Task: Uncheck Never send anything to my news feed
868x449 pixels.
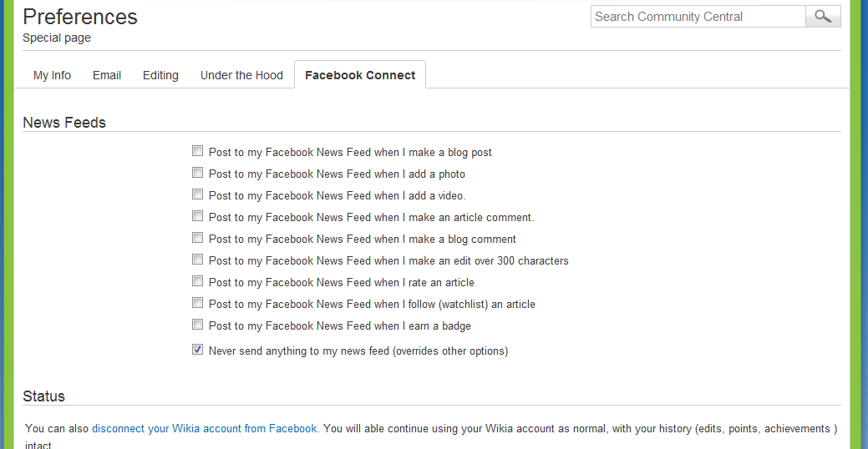Action: (198, 351)
